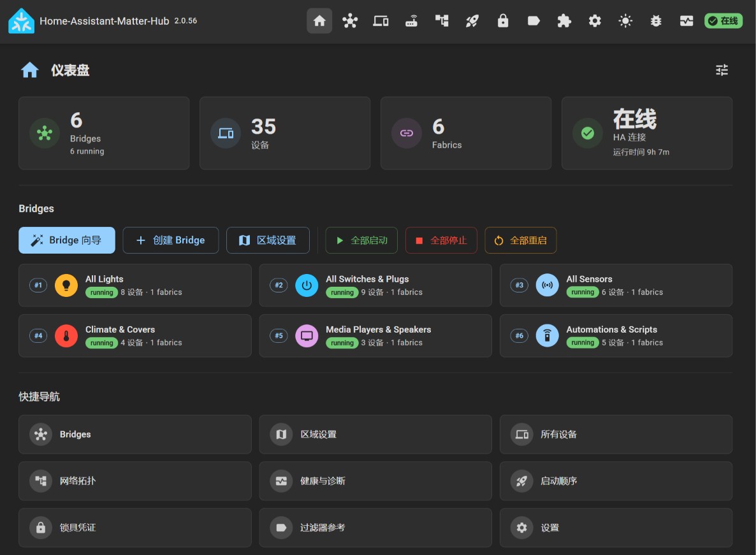Open 启动顺序 quick navigation tile
Screen dimensions: 756x555
[616, 481]
